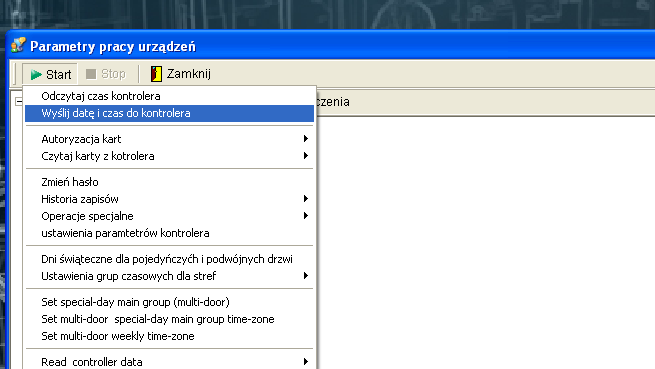Click the Zamknij door icon
Image resolution: width=655 pixels, height=369 pixels.
point(156,74)
